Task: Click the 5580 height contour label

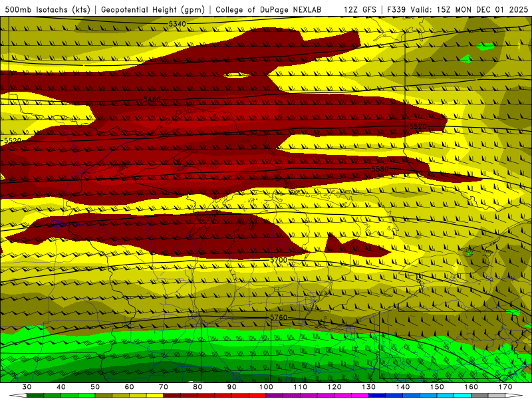Action: pyautogui.click(x=380, y=169)
